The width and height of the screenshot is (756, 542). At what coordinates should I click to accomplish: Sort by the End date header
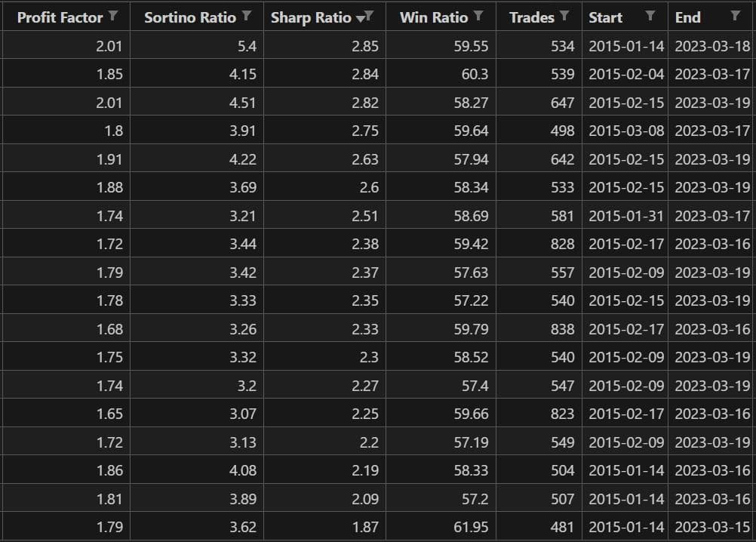(687, 17)
